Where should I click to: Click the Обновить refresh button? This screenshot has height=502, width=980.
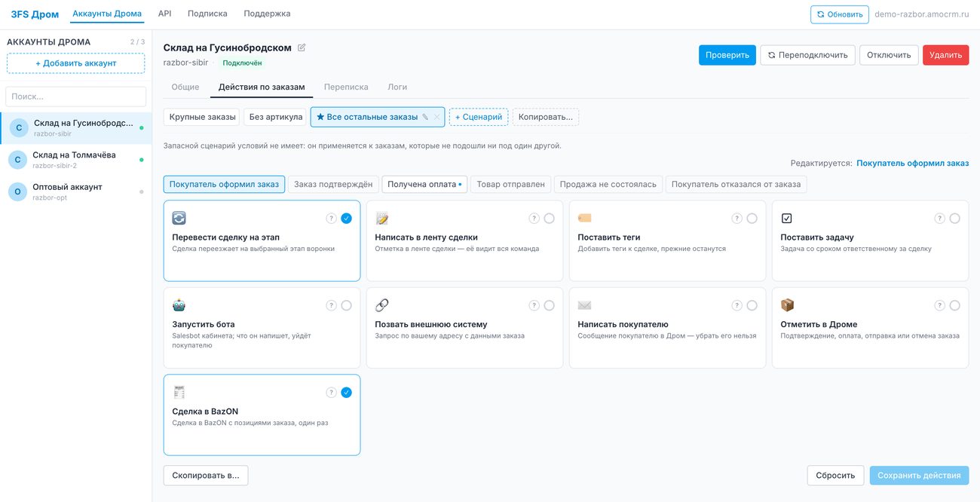pos(840,14)
